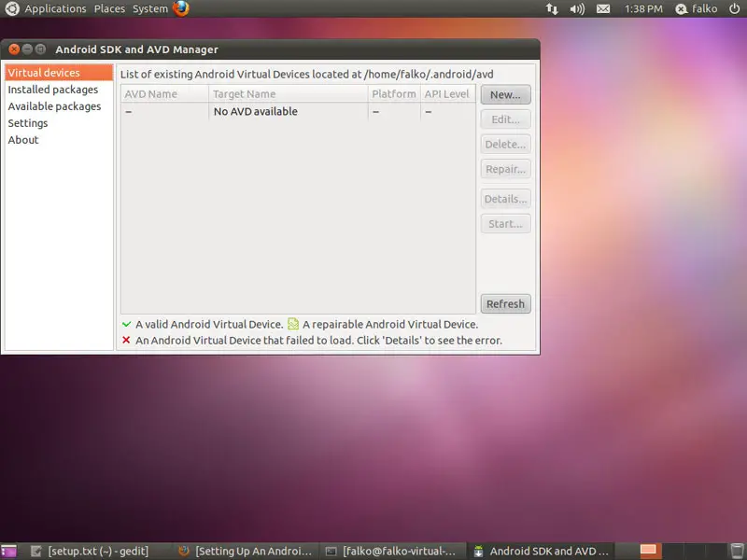This screenshot has width=747, height=560.
Task: Open the 1:38 PM clock calendar
Action: click(643, 8)
